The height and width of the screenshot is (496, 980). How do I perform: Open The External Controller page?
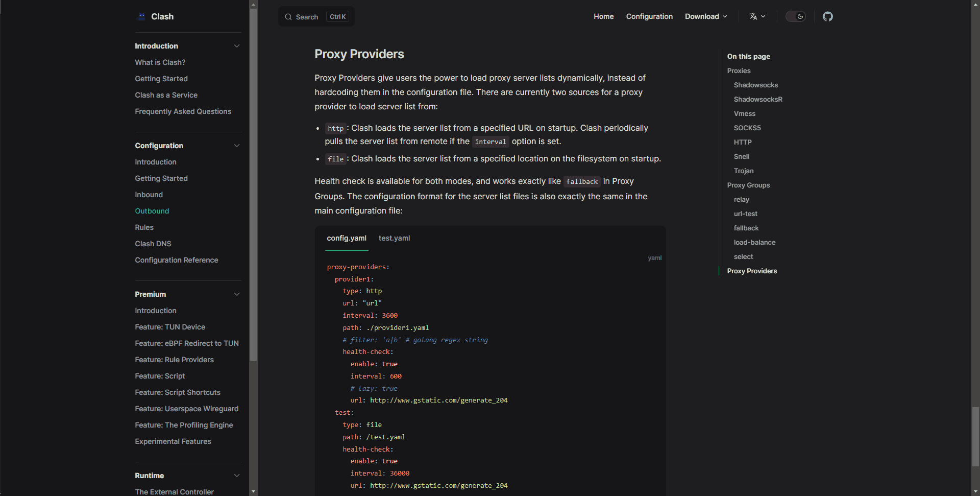point(175,492)
